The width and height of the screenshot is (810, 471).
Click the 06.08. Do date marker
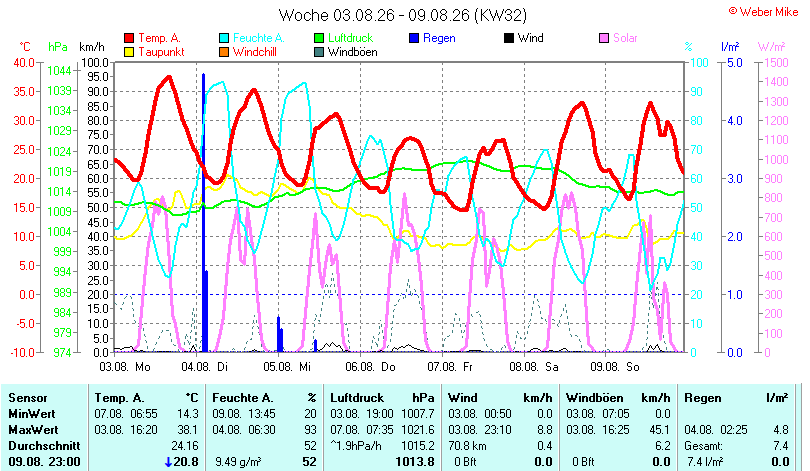(370, 367)
